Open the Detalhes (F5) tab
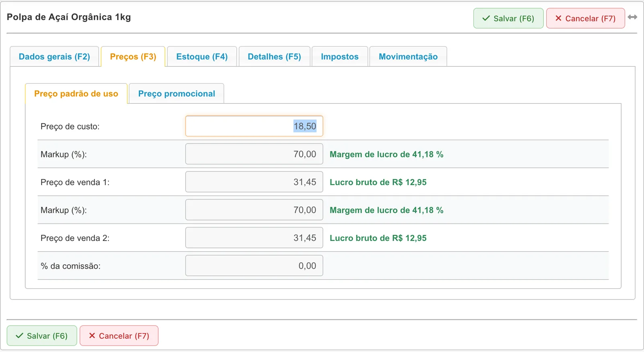 (x=274, y=57)
